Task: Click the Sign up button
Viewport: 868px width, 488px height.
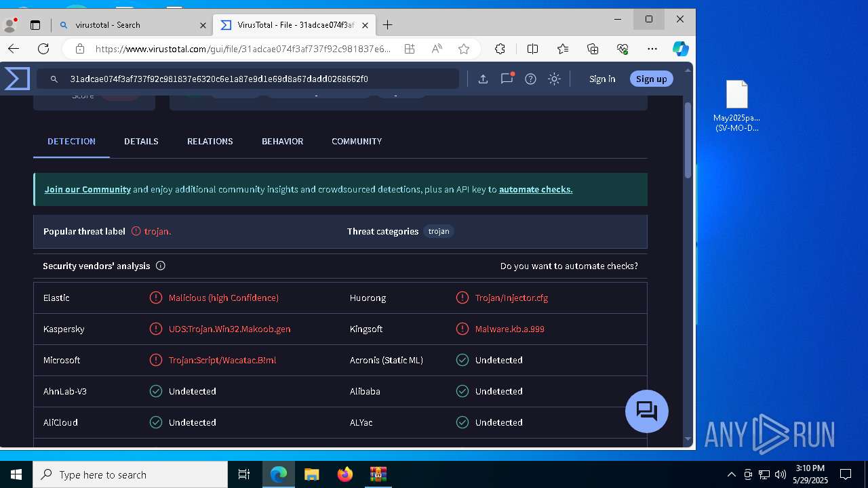Action: coord(651,79)
